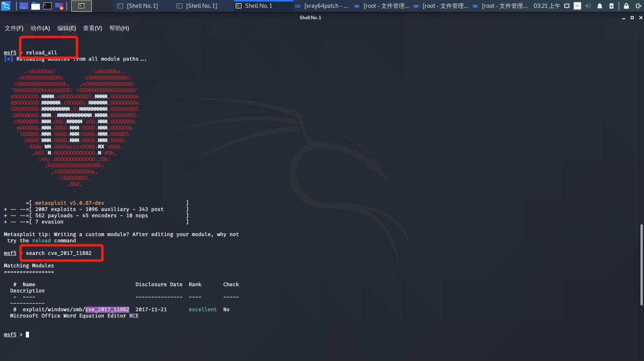Open the 查看(V) menu
This screenshot has width=644, height=361.
point(92,28)
